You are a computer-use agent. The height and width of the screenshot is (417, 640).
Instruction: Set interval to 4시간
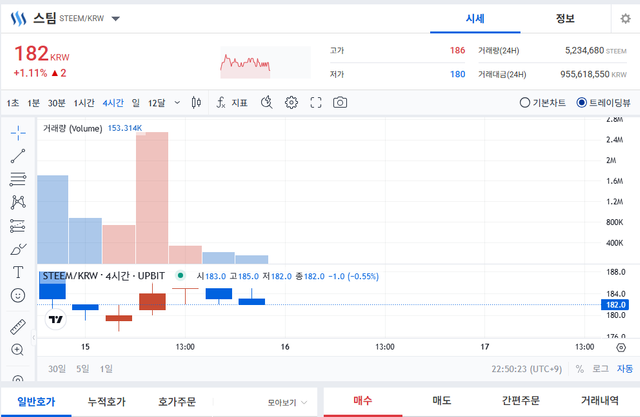click(x=113, y=103)
